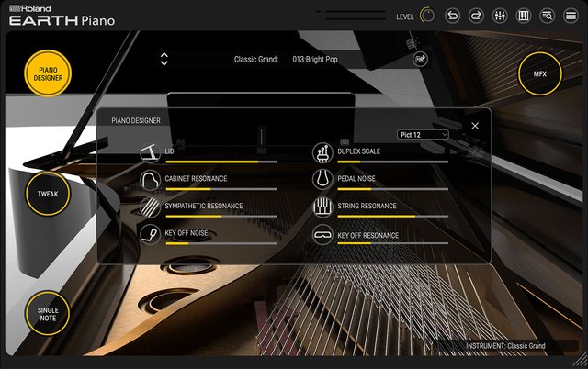Toggle the Piano Designer button
The width and height of the screenshot is (588, 369).
tap(48, 73)
